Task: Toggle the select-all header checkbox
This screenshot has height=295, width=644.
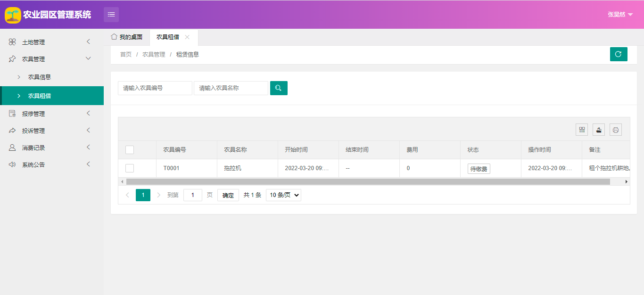Action: click(130, 150)
